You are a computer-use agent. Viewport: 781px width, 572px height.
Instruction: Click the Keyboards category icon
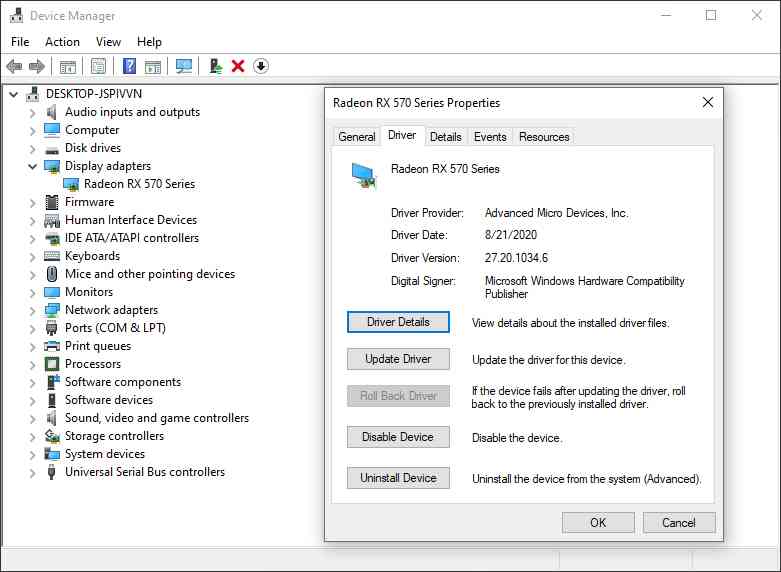pyautogui.click(x=52, y=256)
